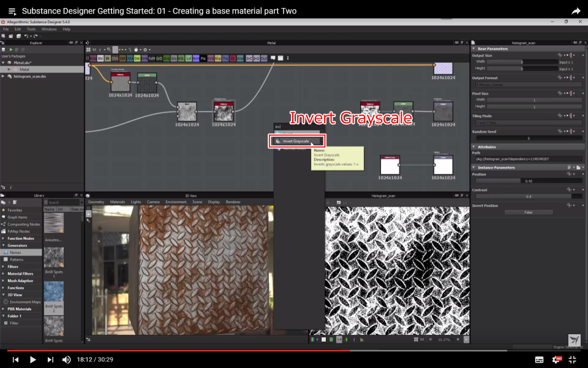Open video quality settings gear
This screenshot has height=368, width=588.
[x=557, y=359]
